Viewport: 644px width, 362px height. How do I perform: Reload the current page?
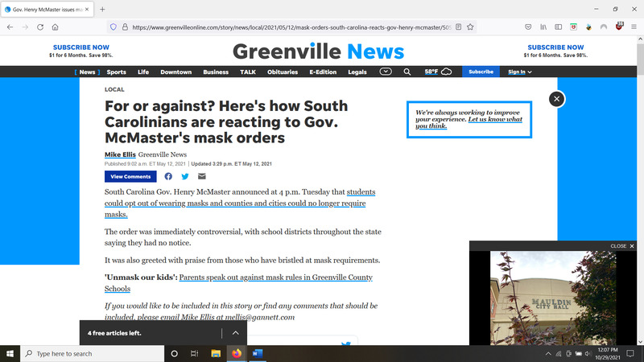point(39,27)
